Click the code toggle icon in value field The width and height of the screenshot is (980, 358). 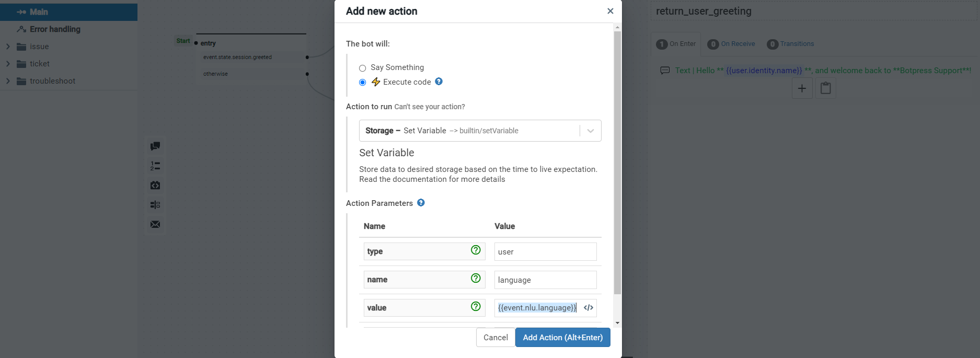[589, 308]
